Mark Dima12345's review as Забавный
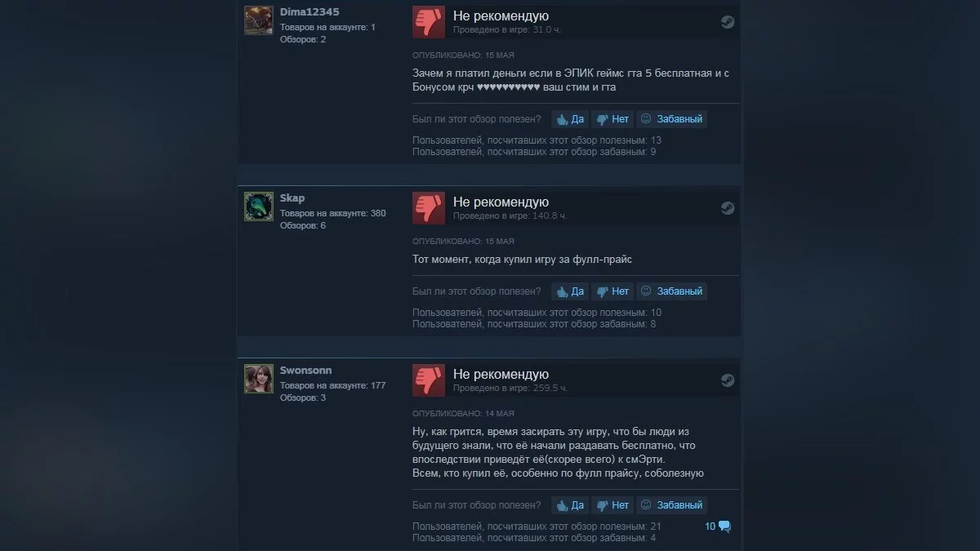980x551 pixels. 671,119
